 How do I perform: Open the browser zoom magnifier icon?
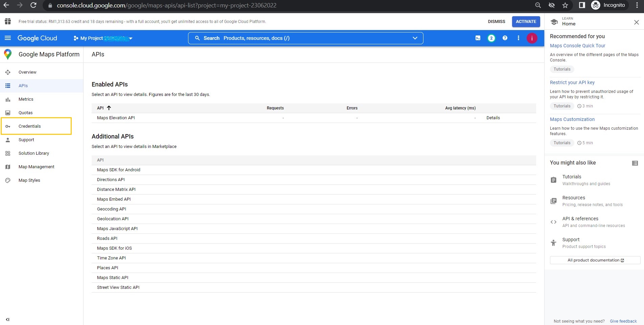coord(538,5)
